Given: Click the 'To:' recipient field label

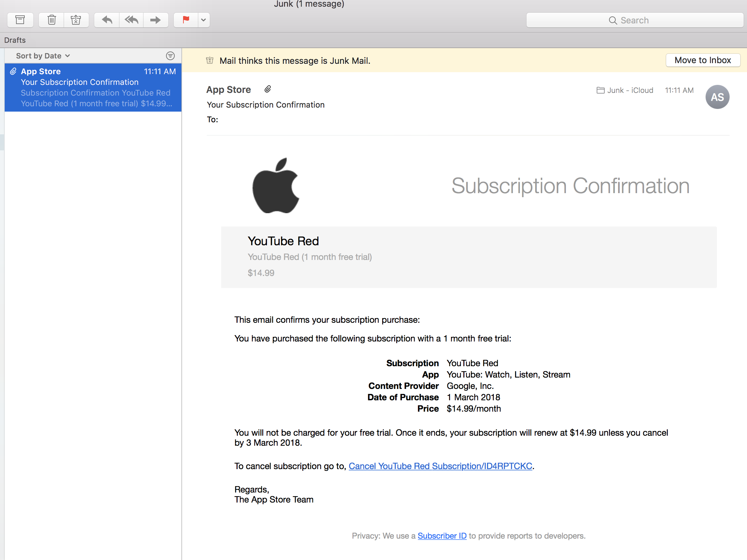Looking at the screenshot, I should [x=212, y=120].
